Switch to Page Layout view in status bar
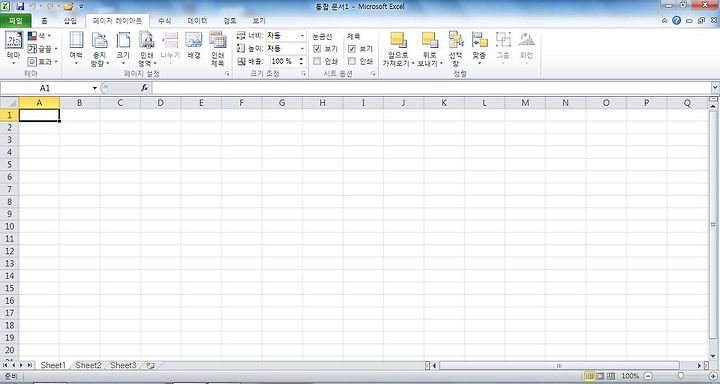Viewport: 720px width, 384px height. click(x=600, y=376)
